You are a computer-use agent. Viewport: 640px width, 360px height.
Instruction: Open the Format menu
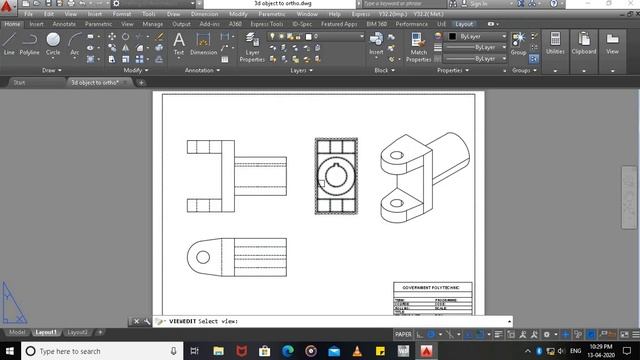(x=122, y=14)
